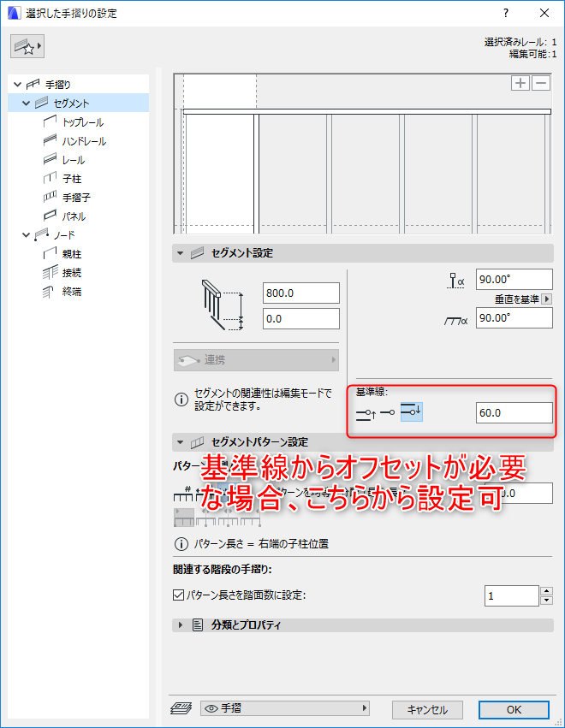Open the 手摺 layer dropdown
The height and width of the screenshot is (728, 565).
(x=285, y=708)
